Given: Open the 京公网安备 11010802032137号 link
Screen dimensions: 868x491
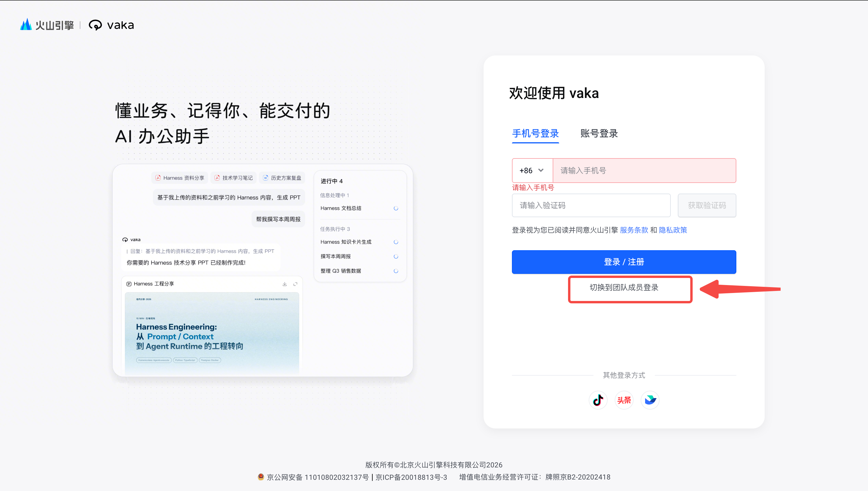Looking at the screenshot, I should [317, 477].
